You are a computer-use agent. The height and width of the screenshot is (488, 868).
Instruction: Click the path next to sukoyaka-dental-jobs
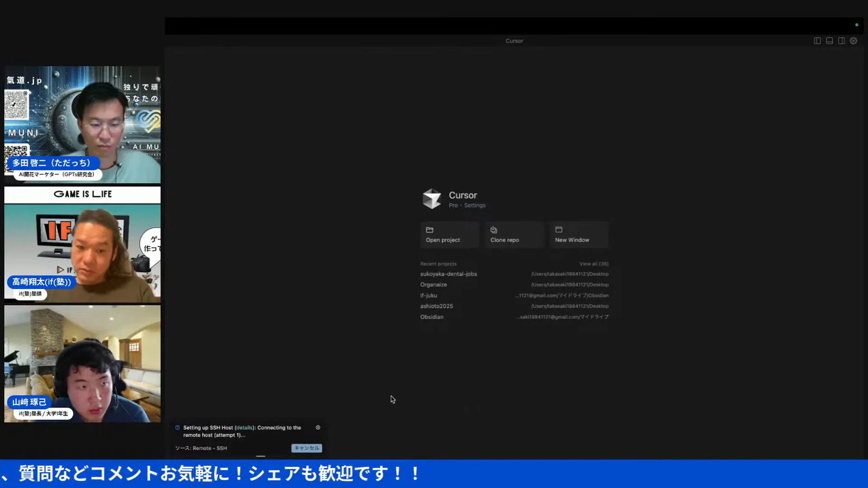point(570,274)
